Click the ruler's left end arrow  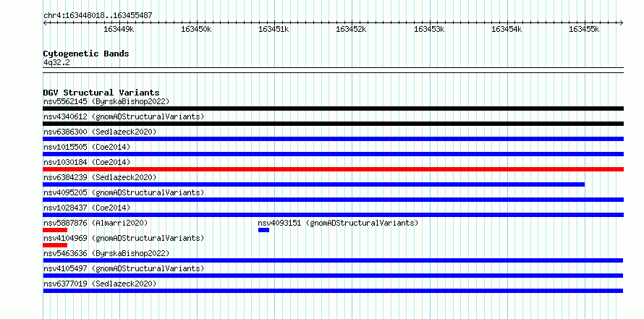pos(45,22)
